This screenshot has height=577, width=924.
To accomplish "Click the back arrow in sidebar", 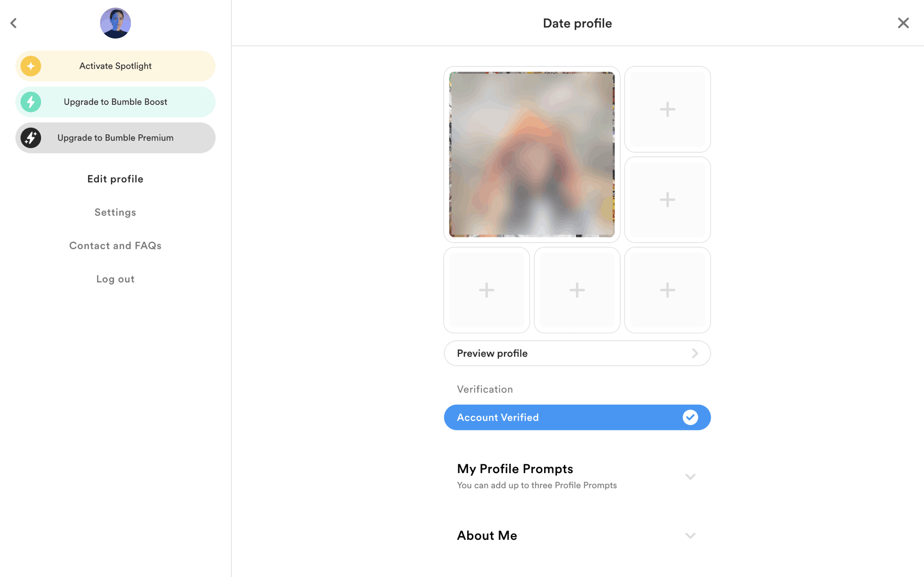I will (x=14, y=23).
